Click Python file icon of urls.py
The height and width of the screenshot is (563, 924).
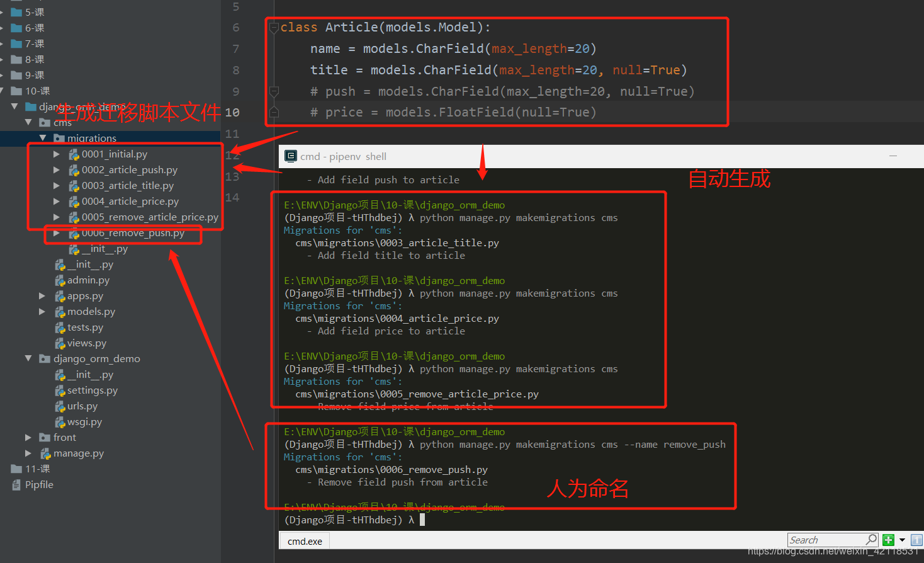point(60,406)
